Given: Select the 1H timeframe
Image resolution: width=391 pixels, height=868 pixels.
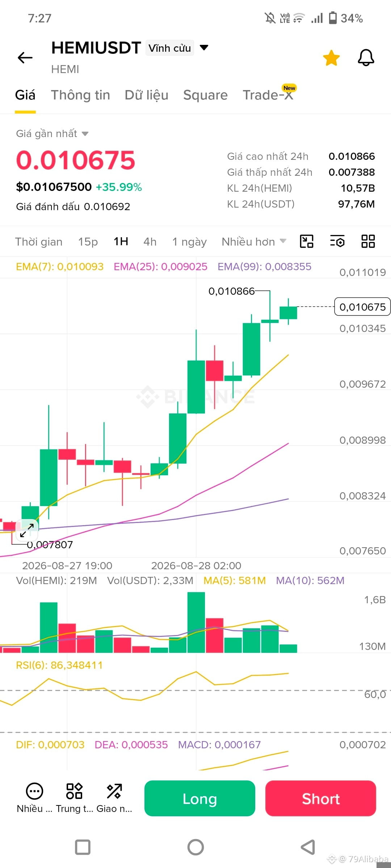Looking at the screenshot, I should [x=121, y=241].
